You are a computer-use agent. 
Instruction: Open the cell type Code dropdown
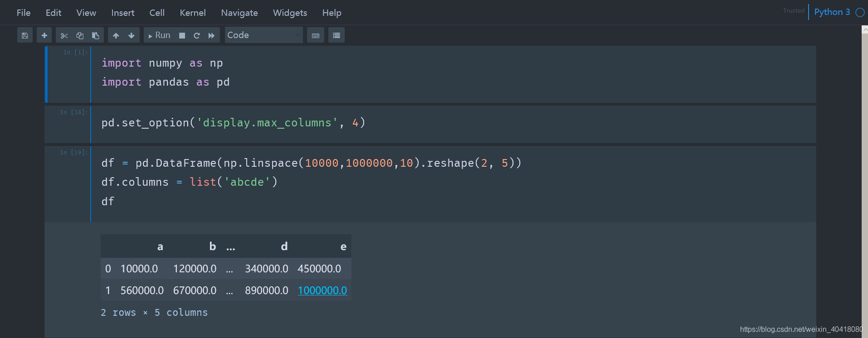264,35
